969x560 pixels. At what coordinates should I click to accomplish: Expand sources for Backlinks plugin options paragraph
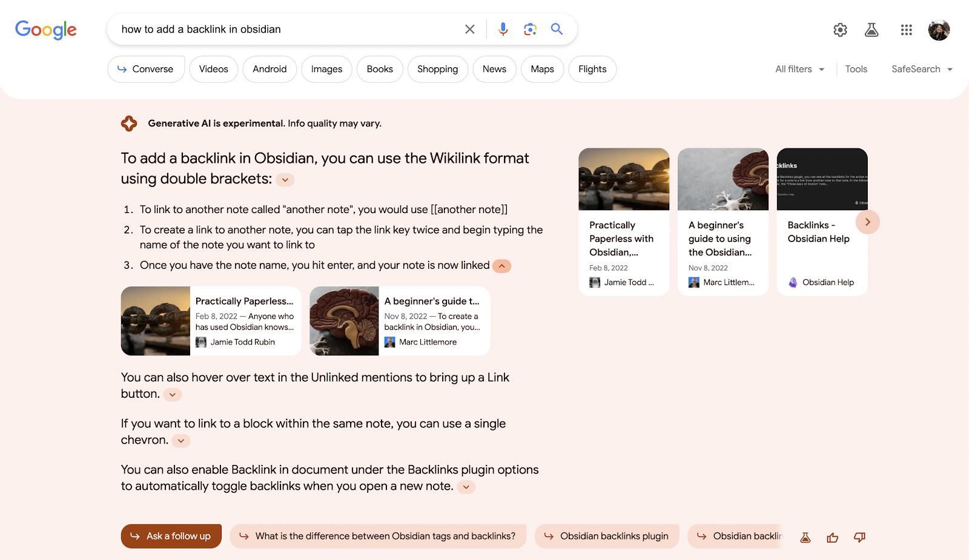coord(466,487)
